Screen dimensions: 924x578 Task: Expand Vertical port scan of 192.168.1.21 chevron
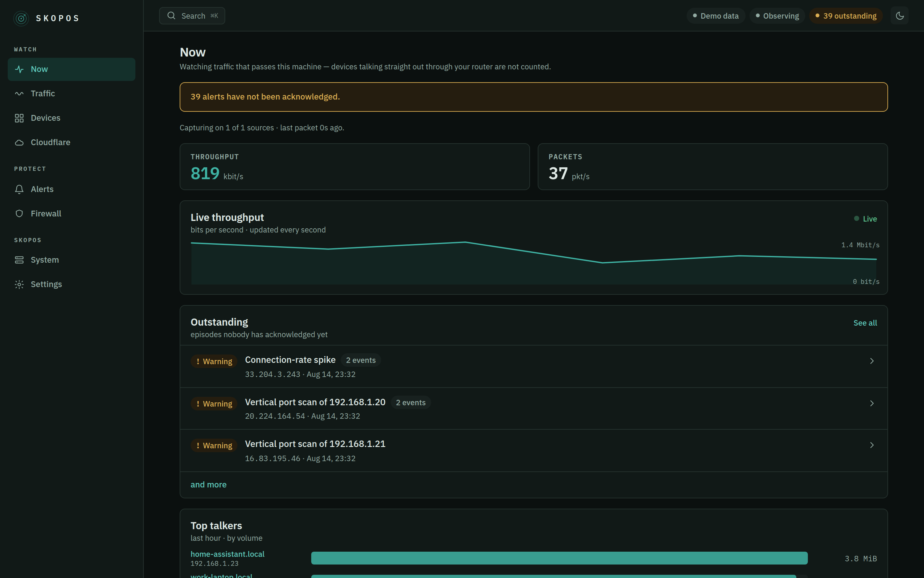coord(872,445)
